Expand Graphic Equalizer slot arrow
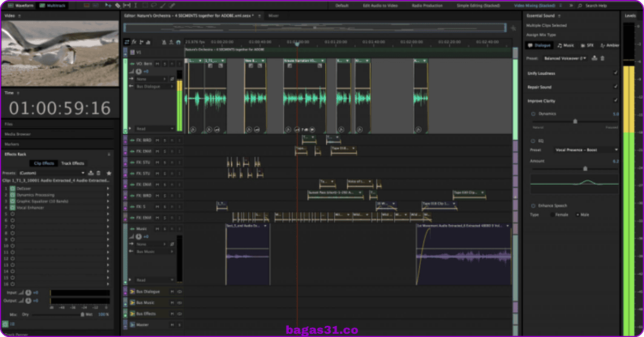 coord(108,201)
